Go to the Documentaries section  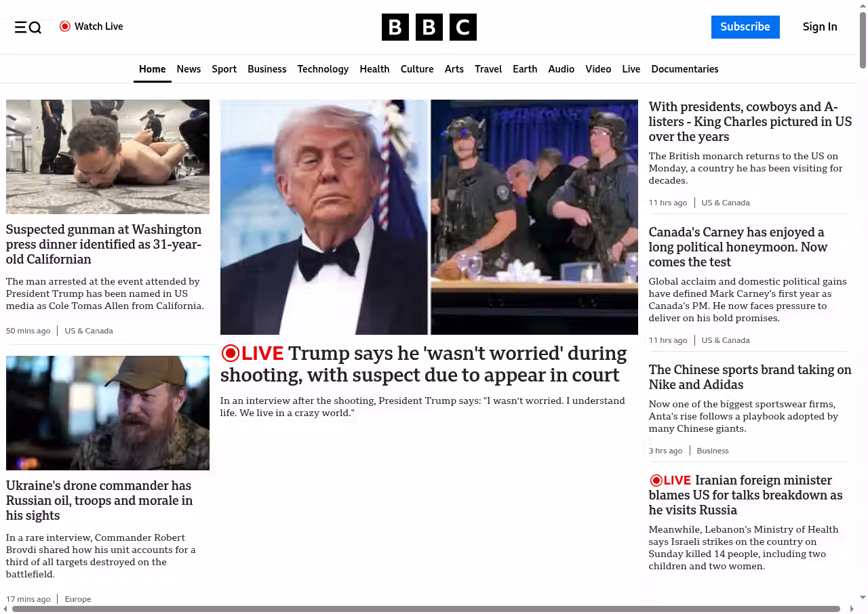pyautogui.click(x=684, y=69)
